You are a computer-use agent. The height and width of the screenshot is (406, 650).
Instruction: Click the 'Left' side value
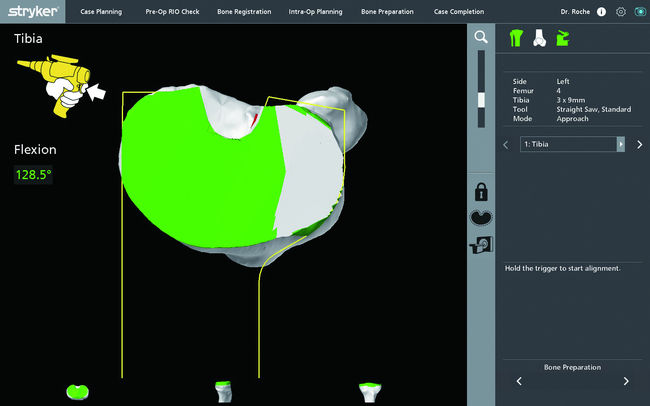click(x=563, y=81)
